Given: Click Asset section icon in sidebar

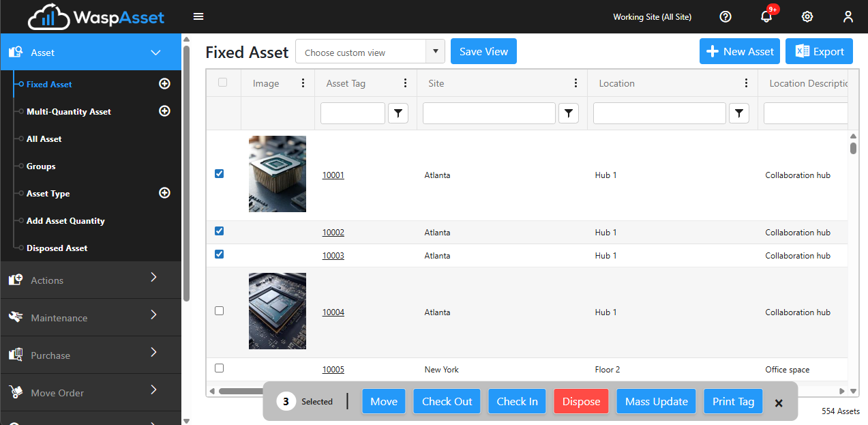Looking at the screenshot, I should 16,53.
